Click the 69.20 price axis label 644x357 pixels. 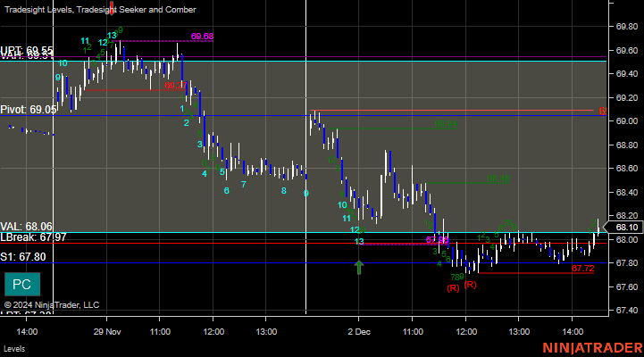pyautogui.click(x=627, y=97)
